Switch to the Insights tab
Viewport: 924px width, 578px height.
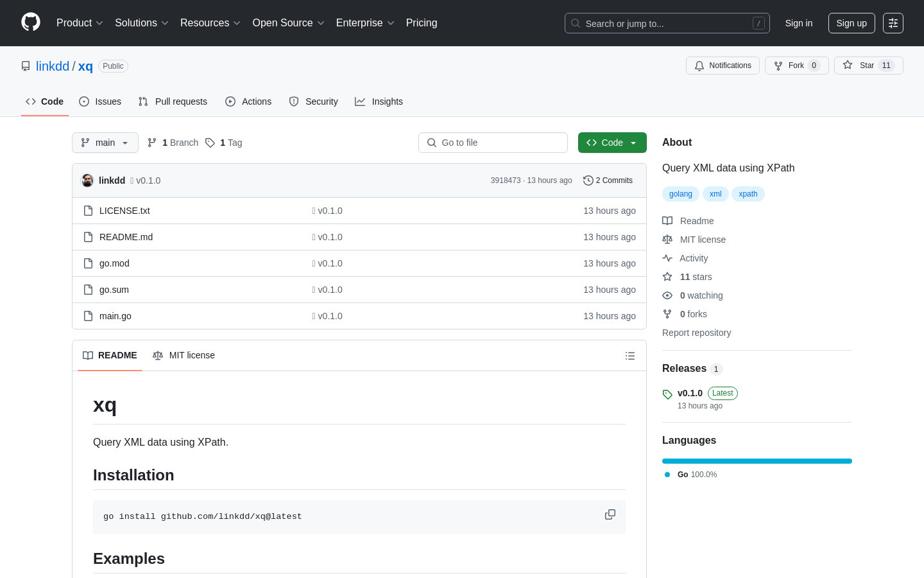click(x=379, y=101)
